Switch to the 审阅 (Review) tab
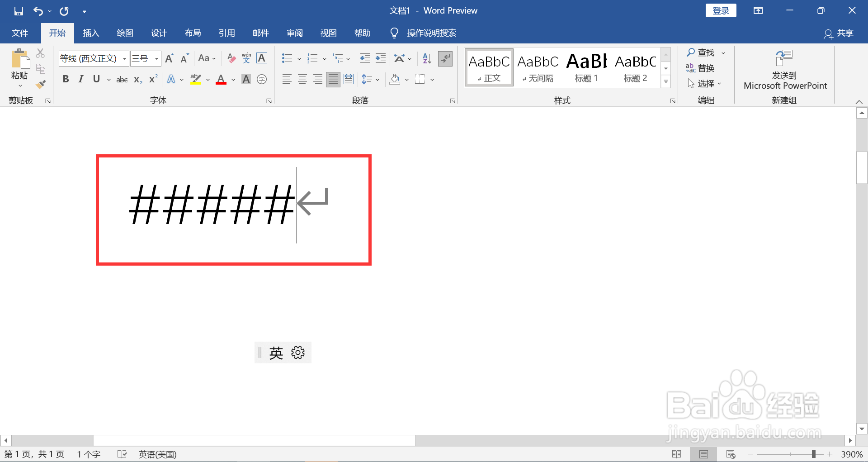868x462 pixels. pos(294,33)
